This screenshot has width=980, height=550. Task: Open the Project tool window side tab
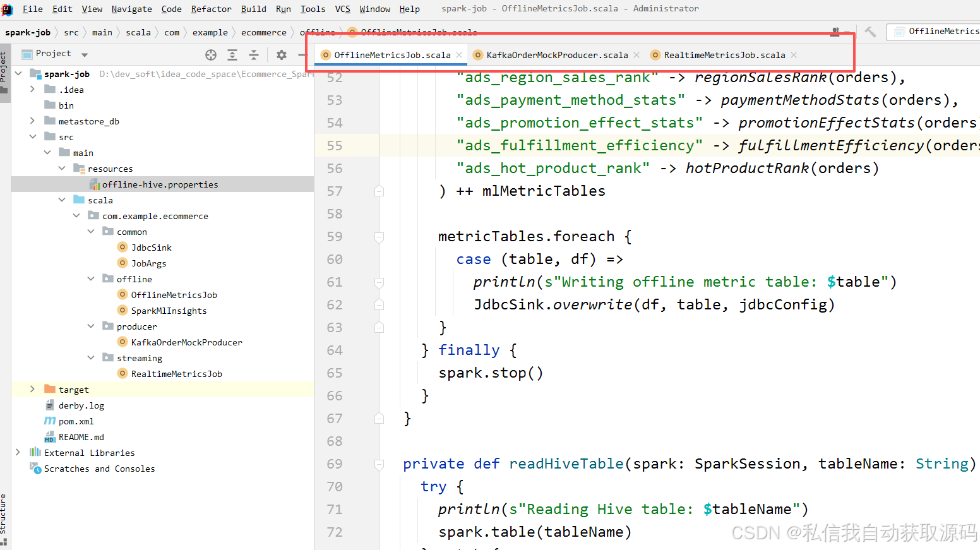[5, 72]
